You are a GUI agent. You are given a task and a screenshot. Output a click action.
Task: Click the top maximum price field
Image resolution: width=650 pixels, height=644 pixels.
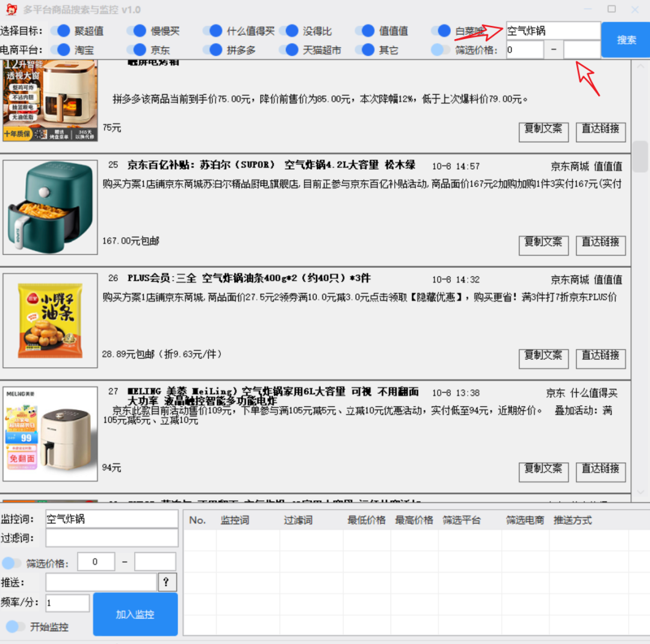582,50
